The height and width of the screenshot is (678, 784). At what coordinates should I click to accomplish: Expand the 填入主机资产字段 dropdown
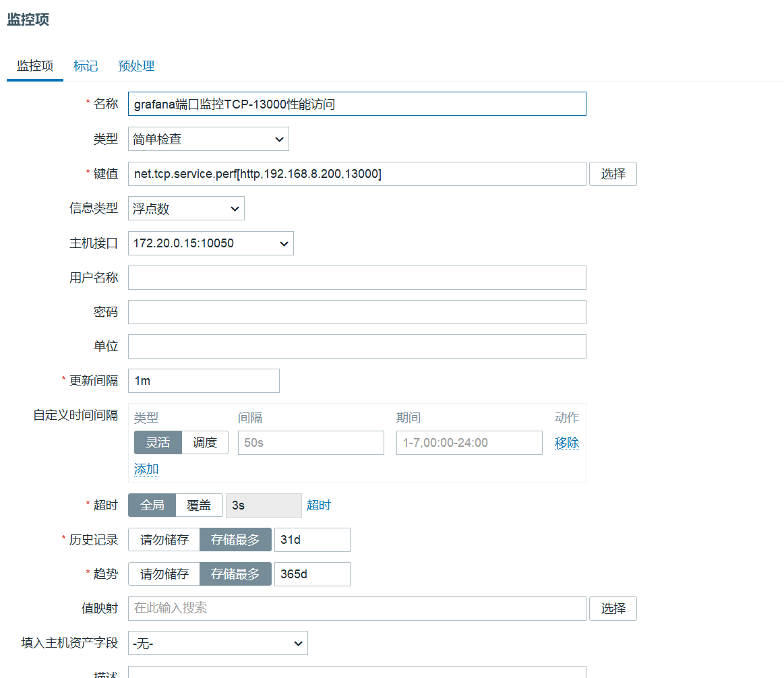pyautogui.click(x=218, y=643)
